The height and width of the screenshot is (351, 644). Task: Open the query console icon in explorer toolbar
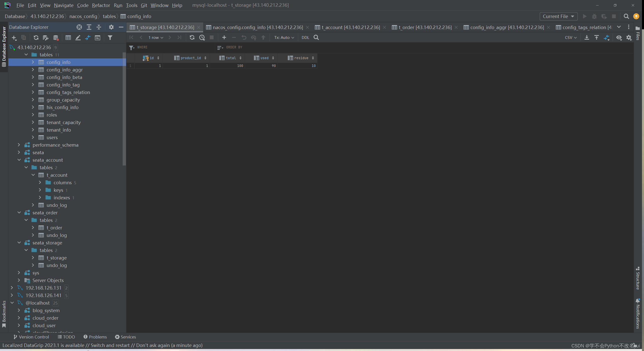tap(98, 38)
